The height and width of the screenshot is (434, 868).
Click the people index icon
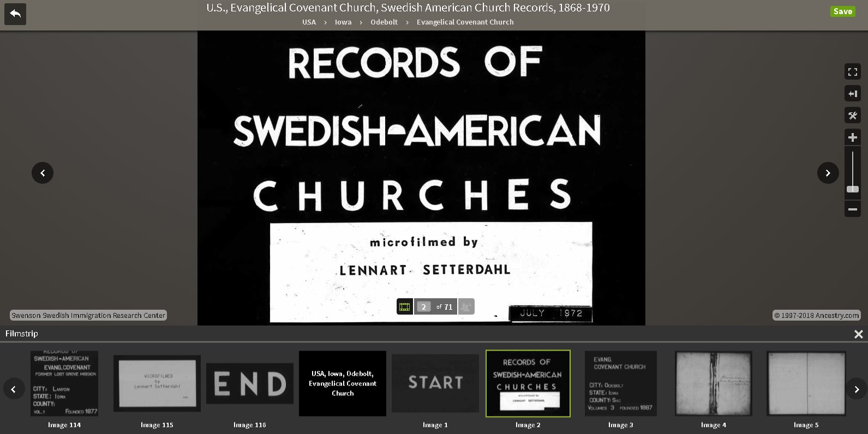[x=466, y=306]
